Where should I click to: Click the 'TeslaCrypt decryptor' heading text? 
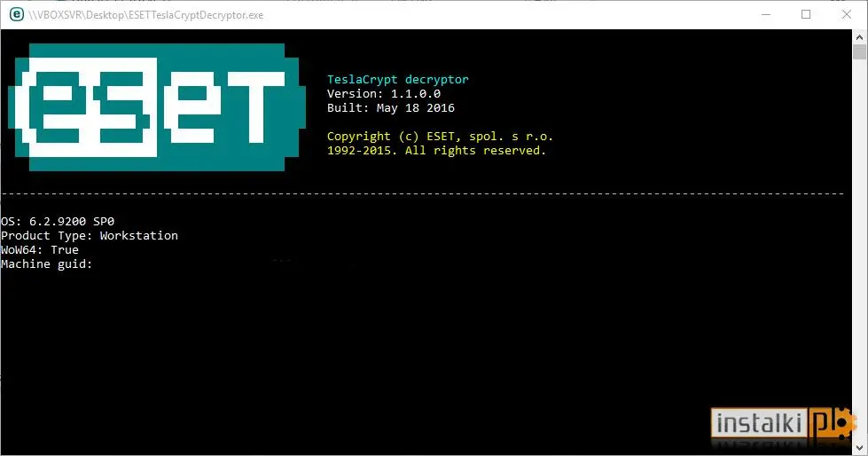tap(397, 80)
